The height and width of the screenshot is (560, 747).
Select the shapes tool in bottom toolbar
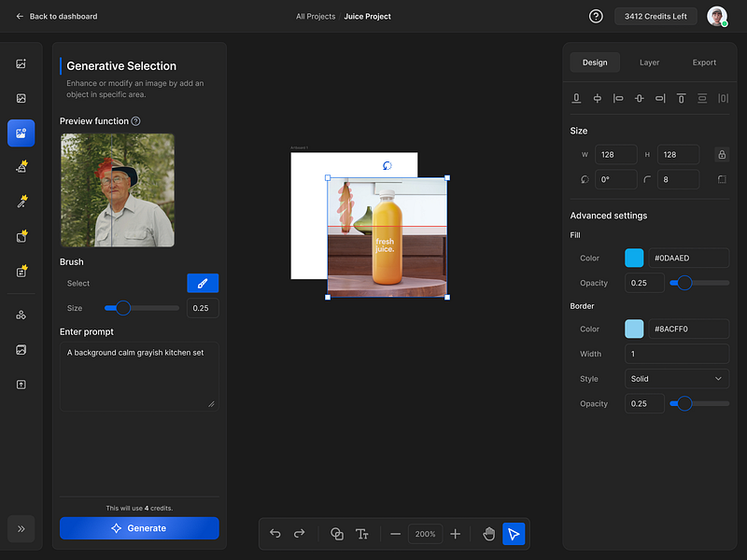tap(337, 534)
